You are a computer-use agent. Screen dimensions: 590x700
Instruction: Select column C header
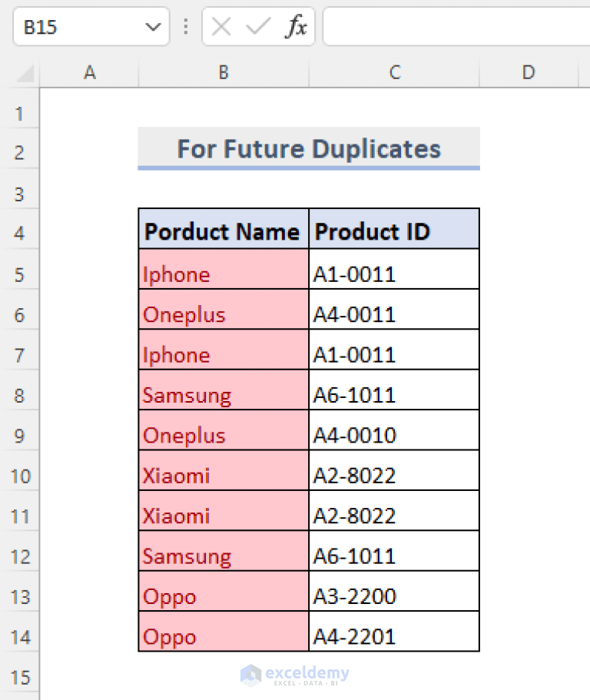[394, 72]
